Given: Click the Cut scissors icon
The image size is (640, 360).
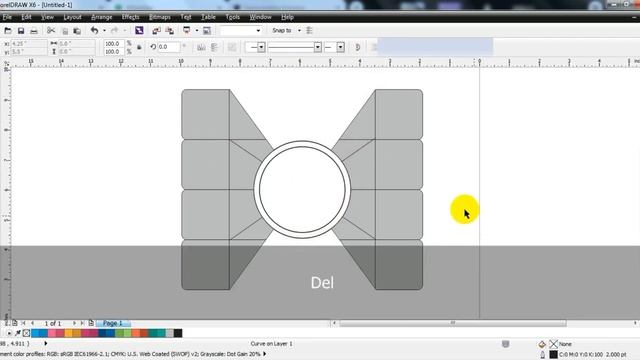Looking at the screenshot, I should tap(51, 31).
